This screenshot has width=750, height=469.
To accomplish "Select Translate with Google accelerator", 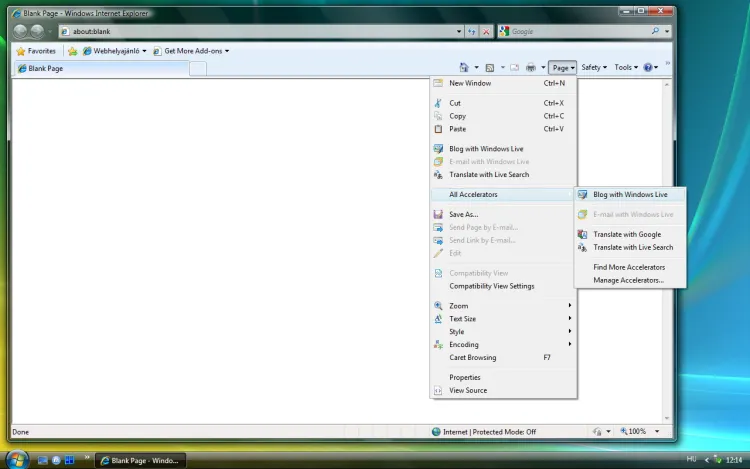I will [x=627, y=234].
